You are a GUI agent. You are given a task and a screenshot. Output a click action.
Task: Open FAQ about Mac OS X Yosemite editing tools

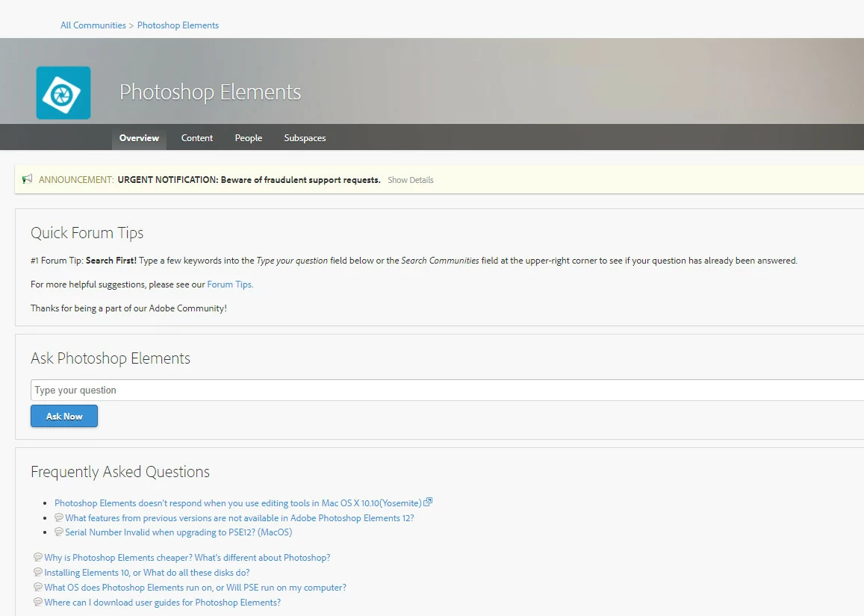pos(238,503)
